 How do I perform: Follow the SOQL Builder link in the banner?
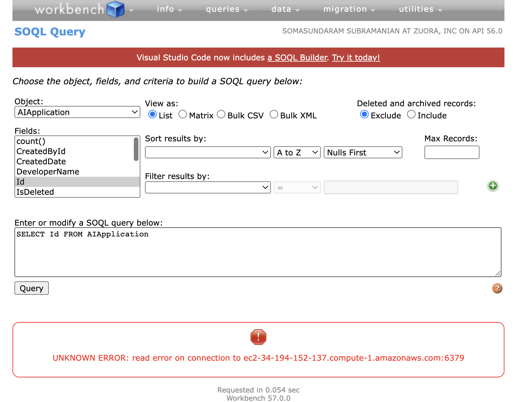(297, 58)
